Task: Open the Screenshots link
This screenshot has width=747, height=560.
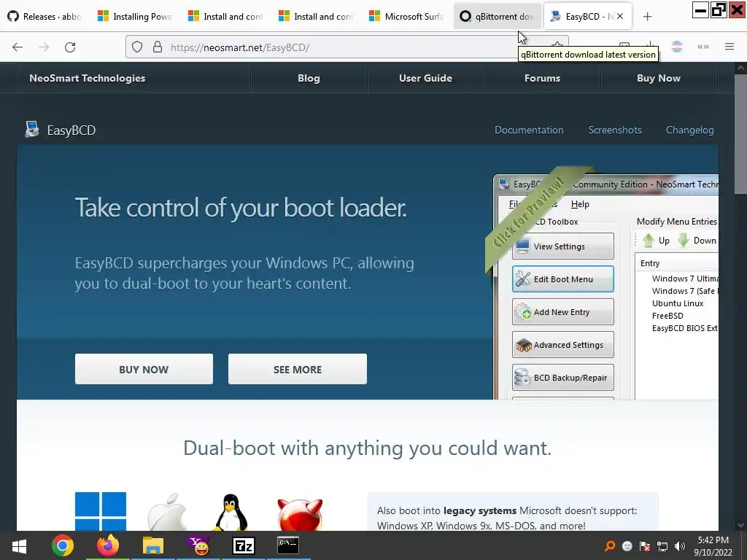Action: [615, 130]
